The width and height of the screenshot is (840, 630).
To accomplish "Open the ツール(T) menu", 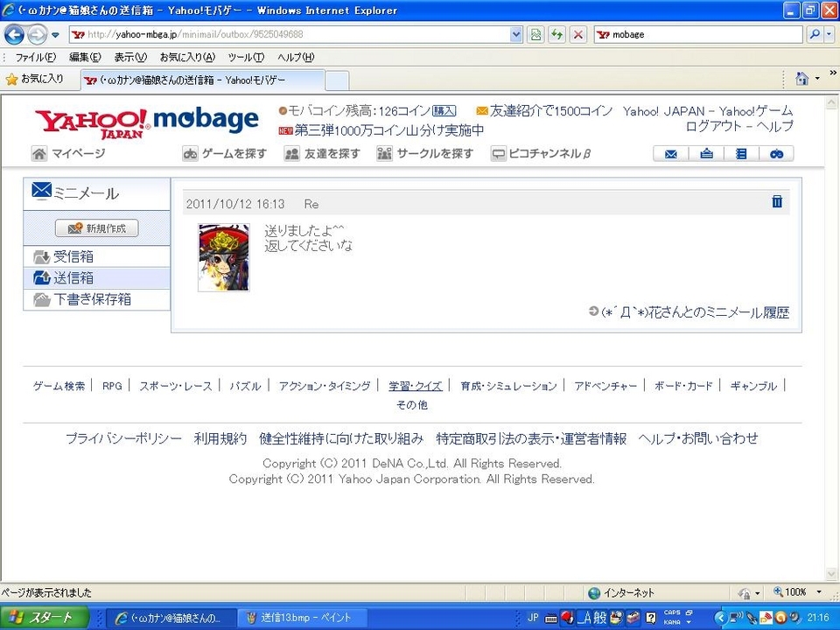I will [246, 57].
